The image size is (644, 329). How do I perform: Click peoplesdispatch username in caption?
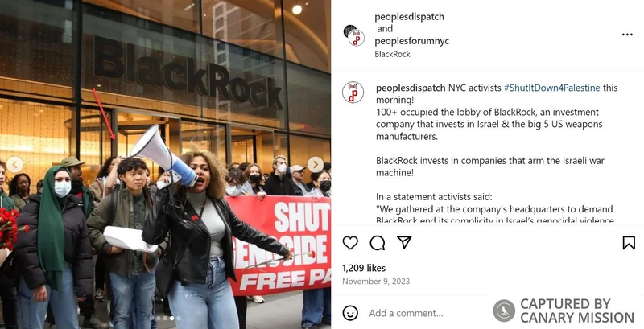pyautogui.click(x=411, y=88)
